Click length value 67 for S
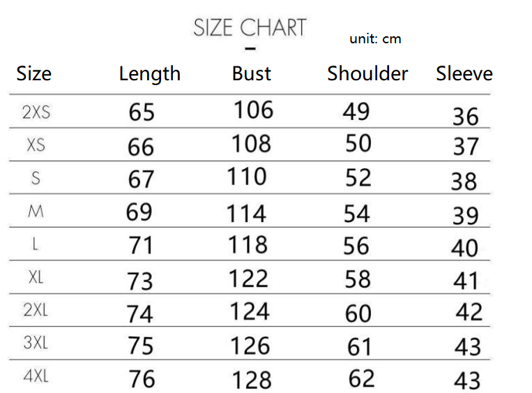 point(141,179)
